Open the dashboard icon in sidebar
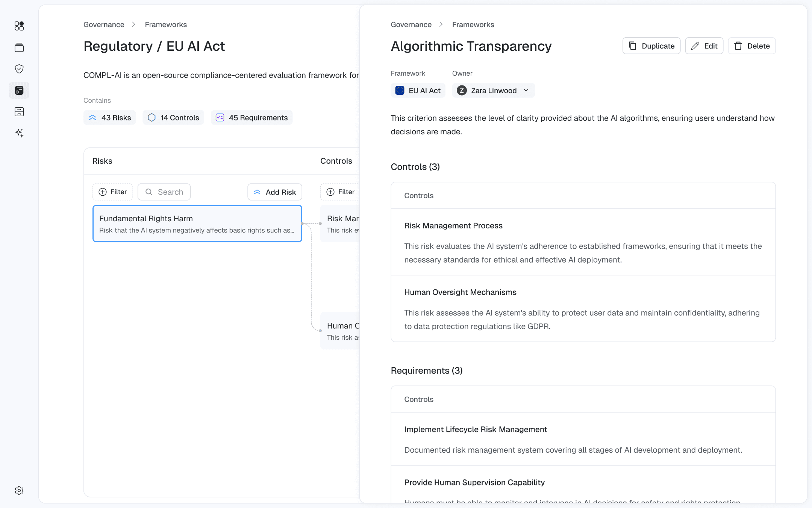This screenshot has height=508, width=812. 19,26
